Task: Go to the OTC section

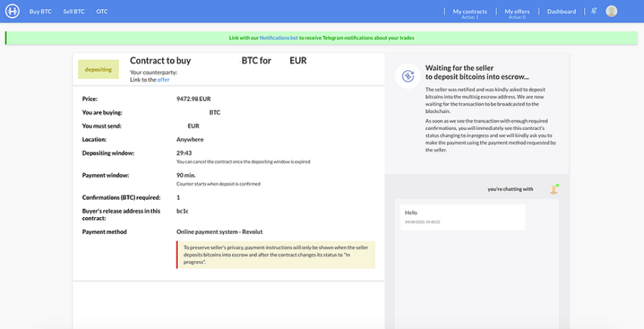Action: [x=102, y=11]
